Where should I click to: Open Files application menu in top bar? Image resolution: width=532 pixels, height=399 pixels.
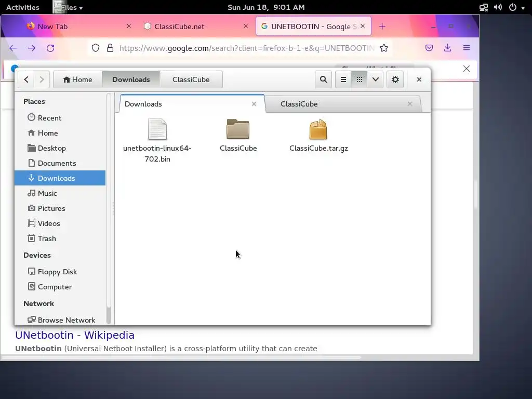click(69, 7)
